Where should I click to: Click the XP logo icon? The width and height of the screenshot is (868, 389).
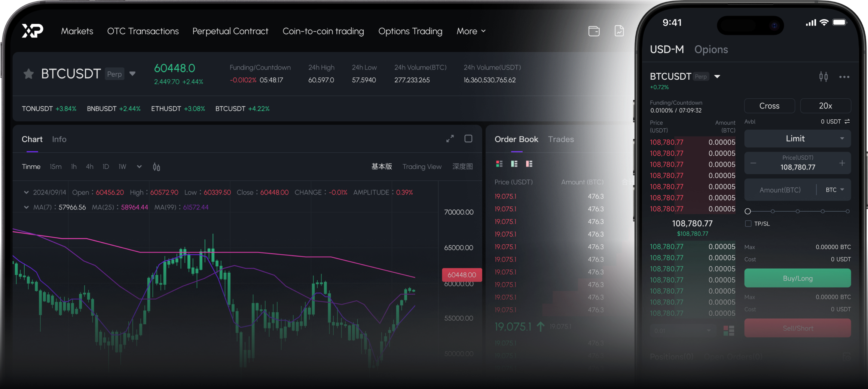coord(33,31)
